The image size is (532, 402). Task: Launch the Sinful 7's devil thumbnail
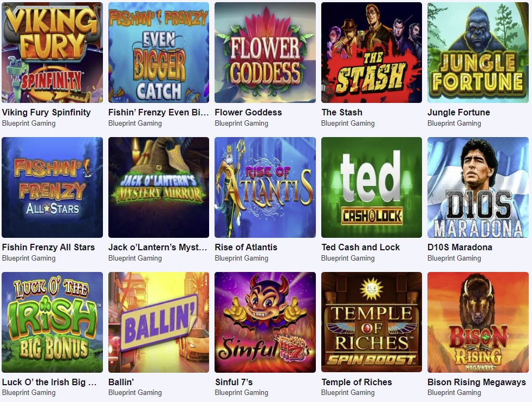click(x=265, y=322)
